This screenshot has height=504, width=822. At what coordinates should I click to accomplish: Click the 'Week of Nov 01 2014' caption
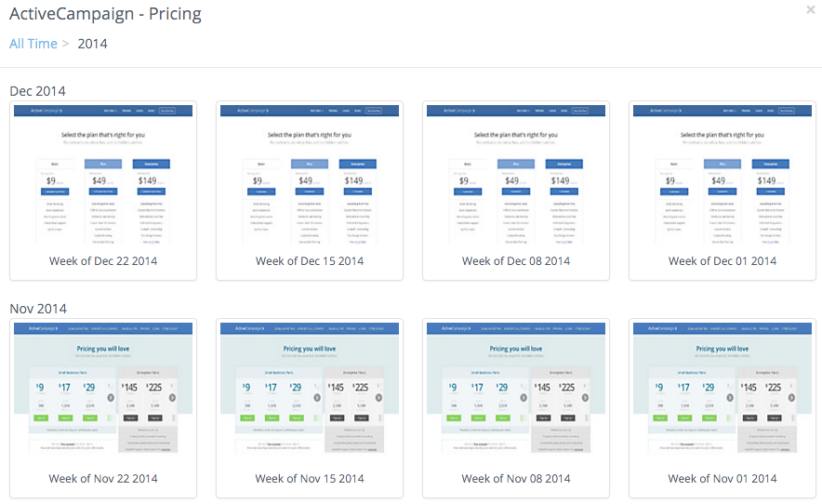tap(723, 479)
